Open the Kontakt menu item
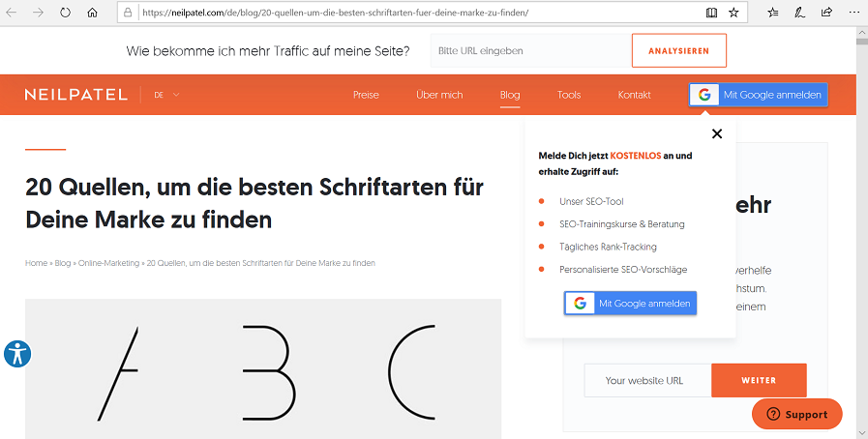 click(635, 95)
